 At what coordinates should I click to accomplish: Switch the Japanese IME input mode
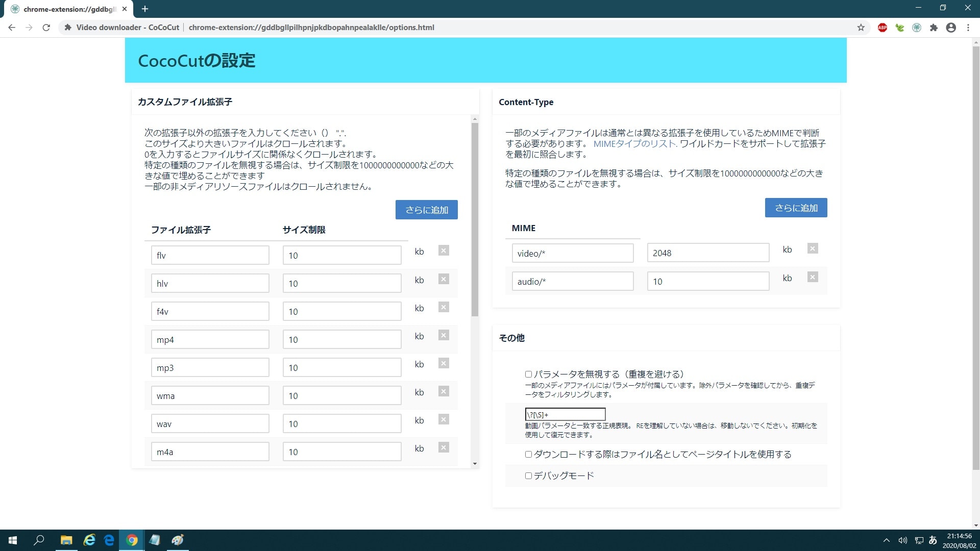point(933,540)
